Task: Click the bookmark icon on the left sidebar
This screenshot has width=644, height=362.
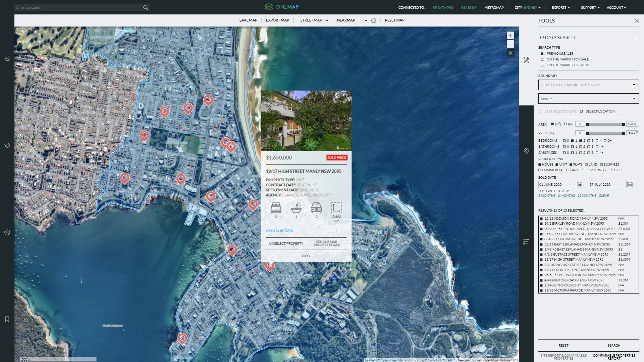Action: coord(7,319)
